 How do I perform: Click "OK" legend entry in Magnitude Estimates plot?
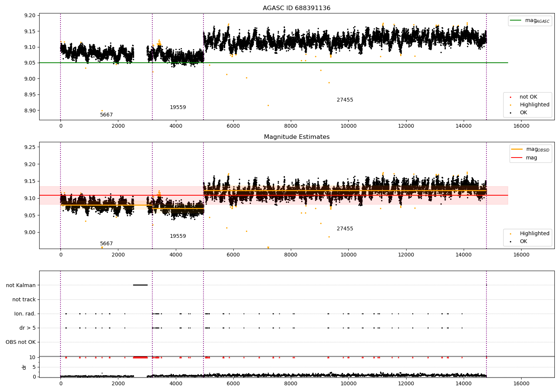click(523, 242)
